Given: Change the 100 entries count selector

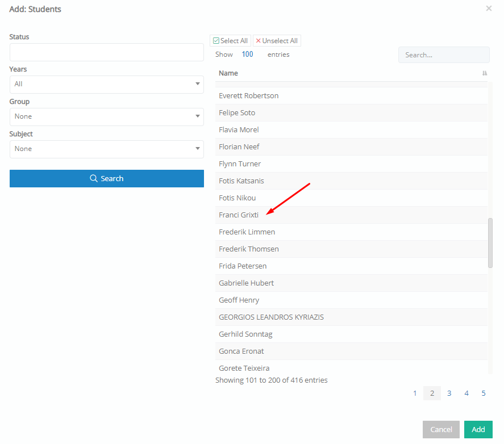Looking at the screenshot, I should pyautogui.click(x=248, y=55).
